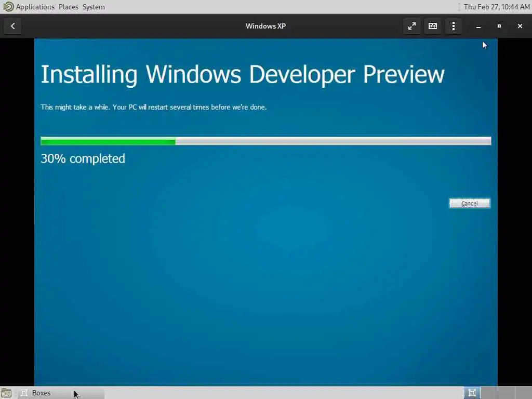Screen dimensions: 532x399
Task: Open the Applications menu
Action: tap(35, 7)
